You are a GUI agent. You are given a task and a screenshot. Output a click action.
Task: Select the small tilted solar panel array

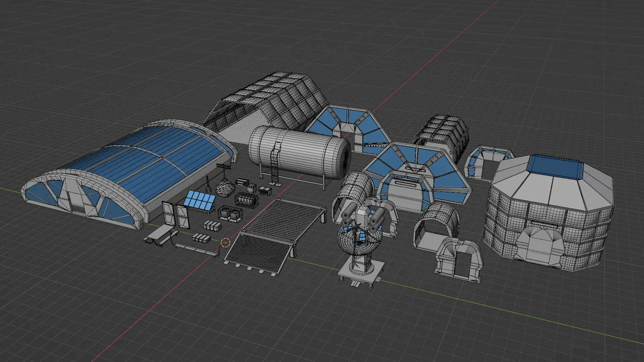[200, 201]
